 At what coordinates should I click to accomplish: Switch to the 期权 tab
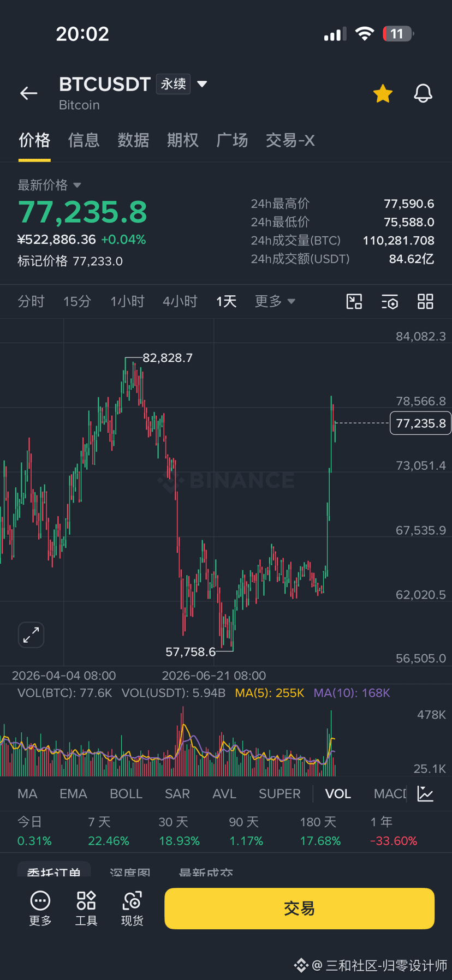coord(182,140)
